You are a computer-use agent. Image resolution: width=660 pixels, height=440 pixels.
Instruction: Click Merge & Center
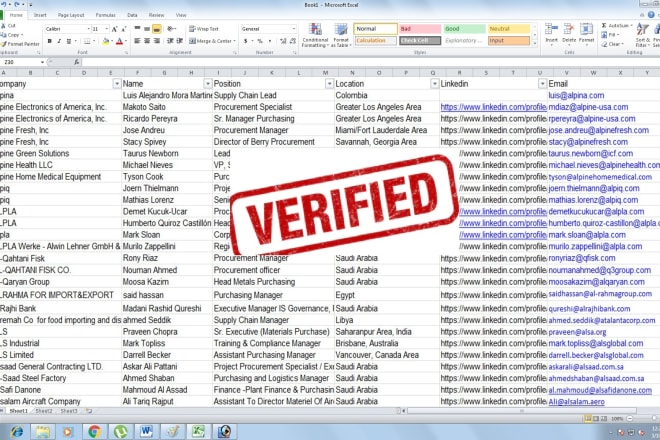pos(212,41)
